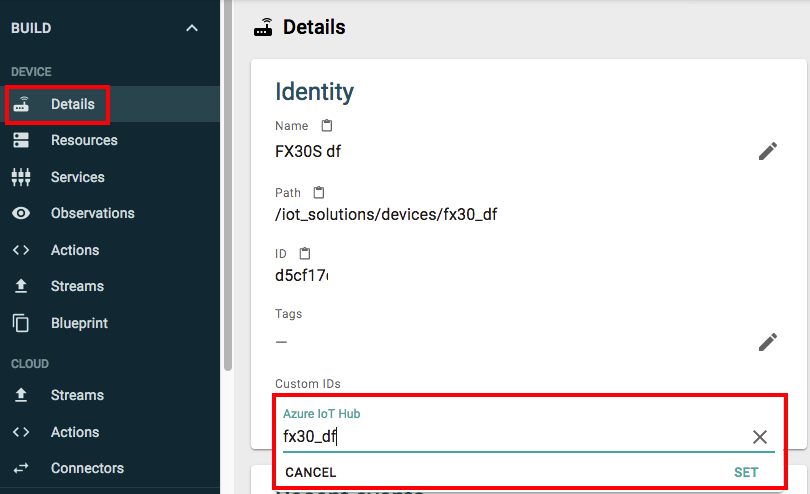The height and width of the screenshot is (494, 810).
Task: Collapse the BUILD section chevron
Action: (192, 28)
